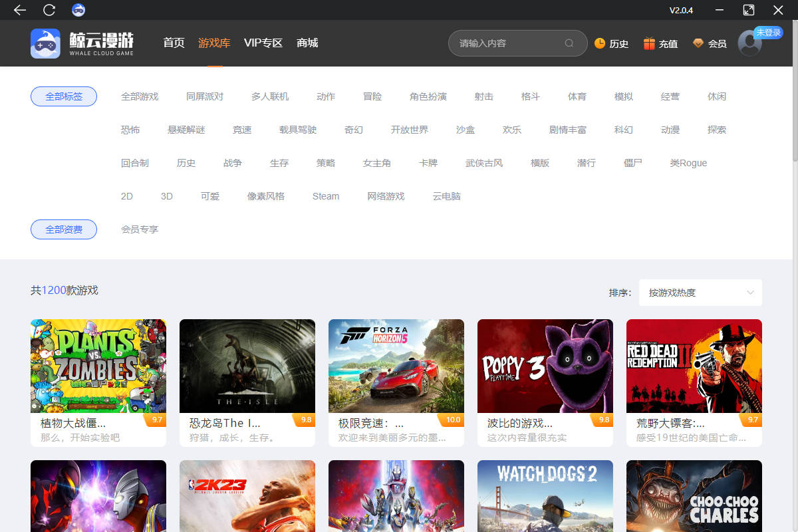The height and width of the screenshot is (532, 798).
Task: Choose the 冒险 tag
Action: coord(372,96)
